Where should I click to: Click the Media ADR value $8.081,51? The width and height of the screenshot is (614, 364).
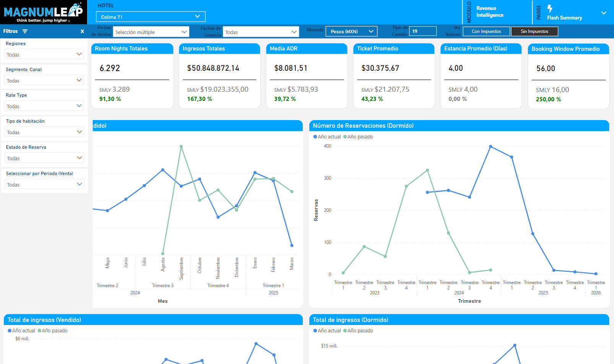[x=291, y=68]
